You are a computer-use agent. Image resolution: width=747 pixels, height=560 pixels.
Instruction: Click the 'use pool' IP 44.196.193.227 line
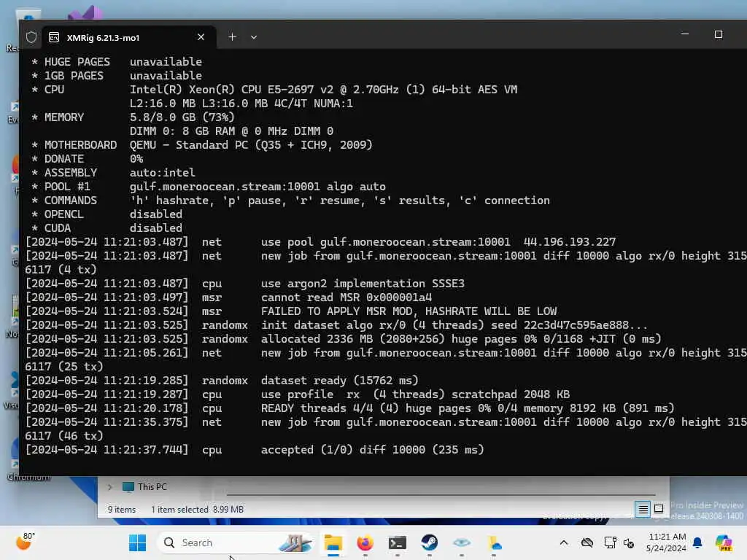coord(321,242)
